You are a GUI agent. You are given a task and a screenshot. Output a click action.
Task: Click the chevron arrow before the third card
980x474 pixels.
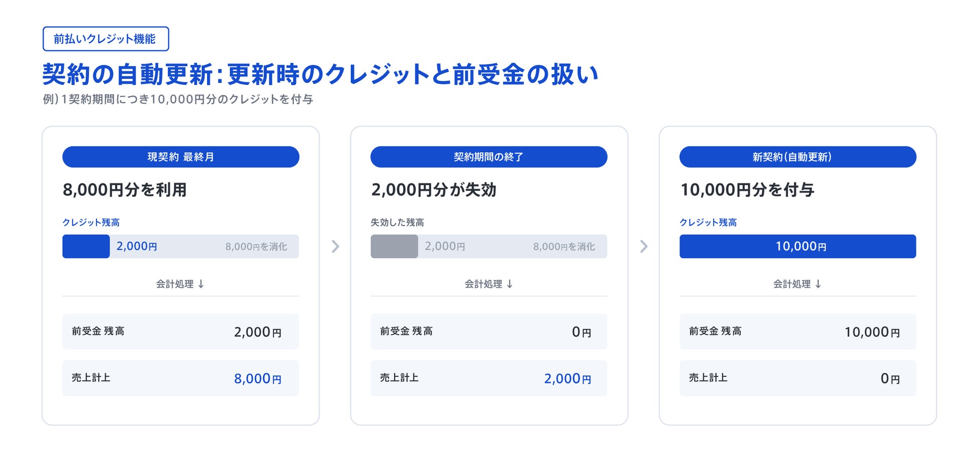click(644, 246)
